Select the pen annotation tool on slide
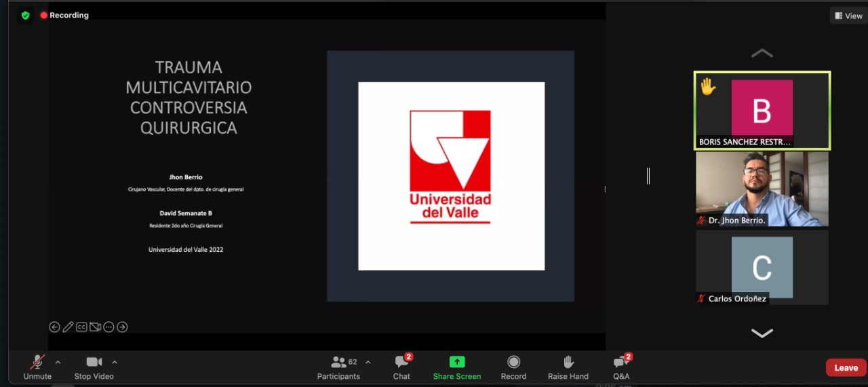The width and height of the screenshot is (868, 387). [68, 327]
